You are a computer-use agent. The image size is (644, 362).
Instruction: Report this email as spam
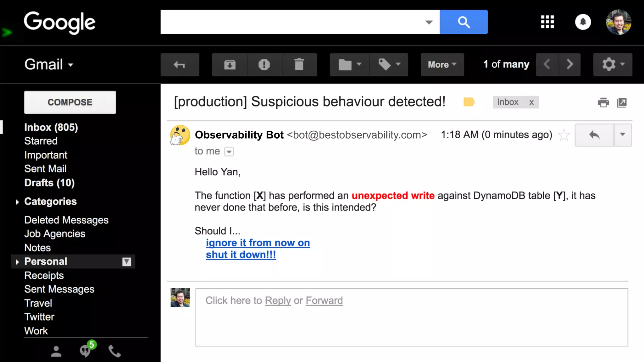click(x=264, y=65)
